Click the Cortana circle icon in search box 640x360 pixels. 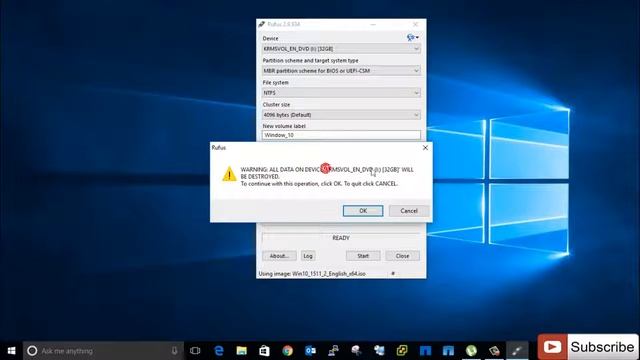click(x=32, y=351)
